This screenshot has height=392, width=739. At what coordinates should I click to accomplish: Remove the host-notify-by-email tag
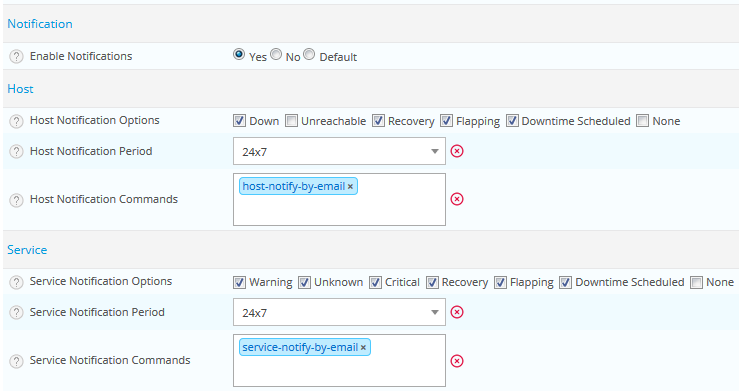pyautogui.click(x=350, y=187)
